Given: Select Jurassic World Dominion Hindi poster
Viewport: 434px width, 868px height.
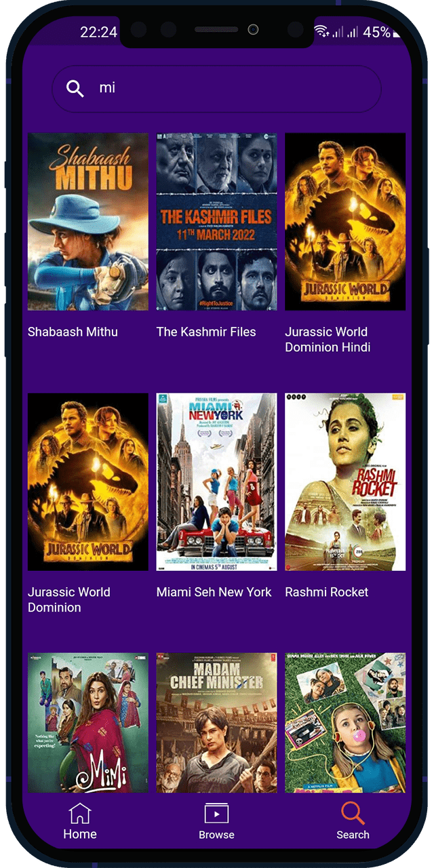Looking at the screenshot, I should tap(345, 222).
